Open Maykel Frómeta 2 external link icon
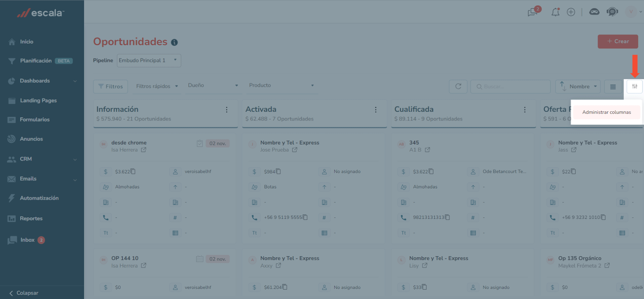 pyautogui.click(x=607, y=266)
